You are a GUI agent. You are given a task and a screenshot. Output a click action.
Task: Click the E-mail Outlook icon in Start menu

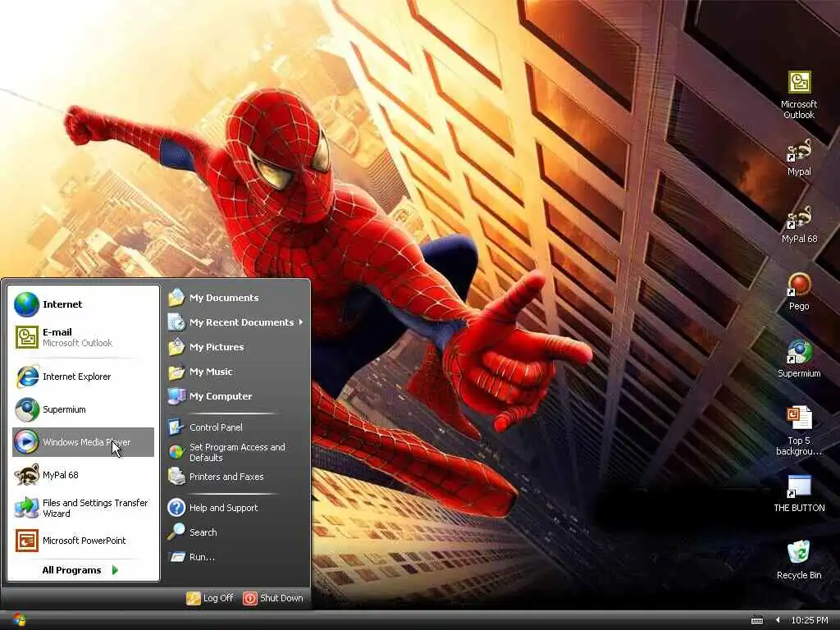point(27,337)
